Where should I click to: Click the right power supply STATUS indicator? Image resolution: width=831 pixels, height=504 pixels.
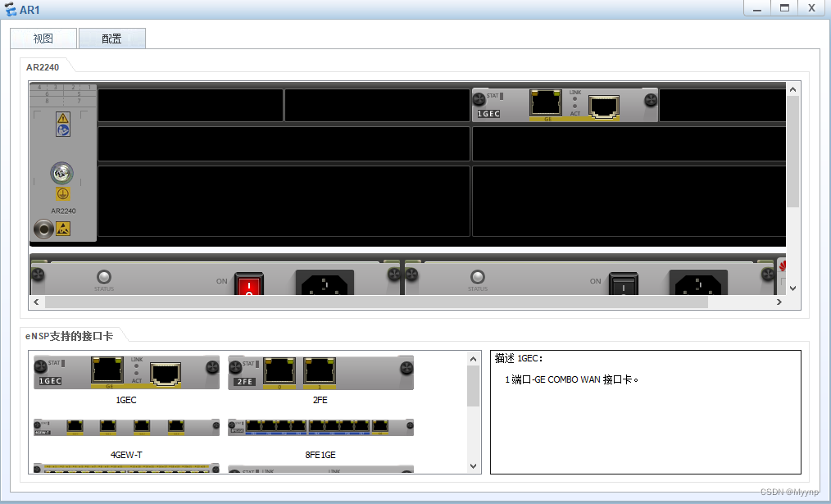(478, 277)
